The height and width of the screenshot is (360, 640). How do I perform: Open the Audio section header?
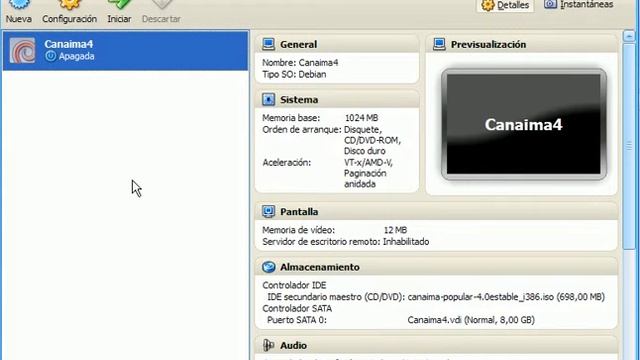coord(436,345)
